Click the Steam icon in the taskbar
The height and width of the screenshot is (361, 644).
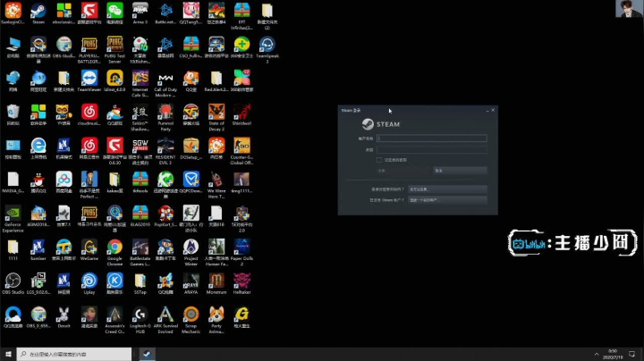147,354
